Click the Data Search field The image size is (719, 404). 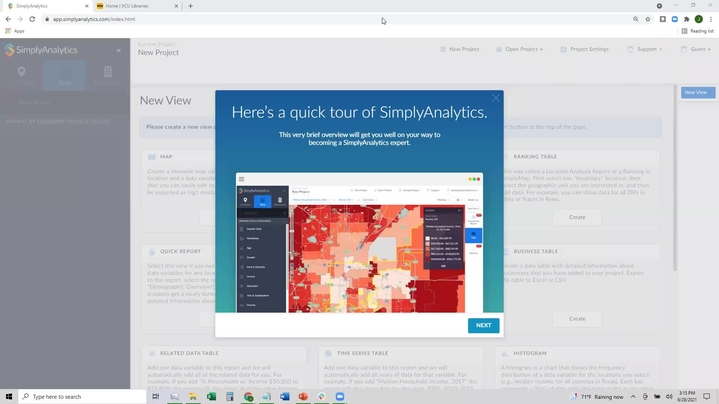64,103
